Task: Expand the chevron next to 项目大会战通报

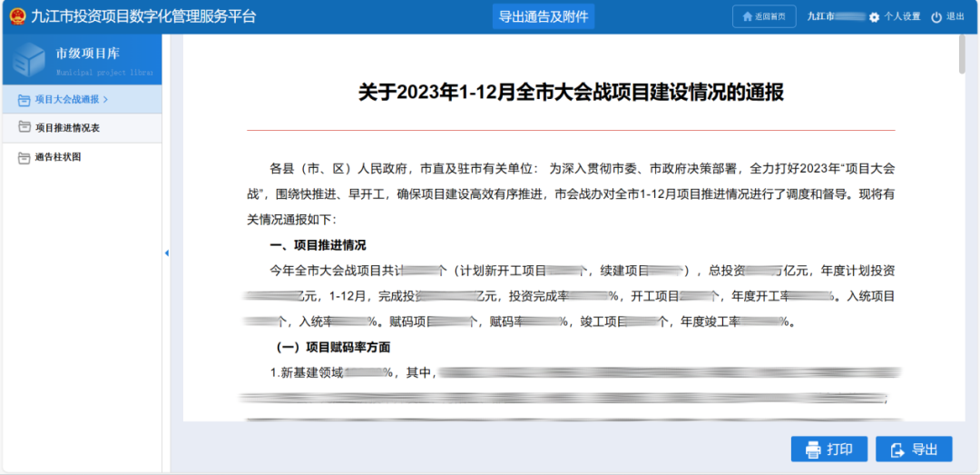Action: (106, 99)
